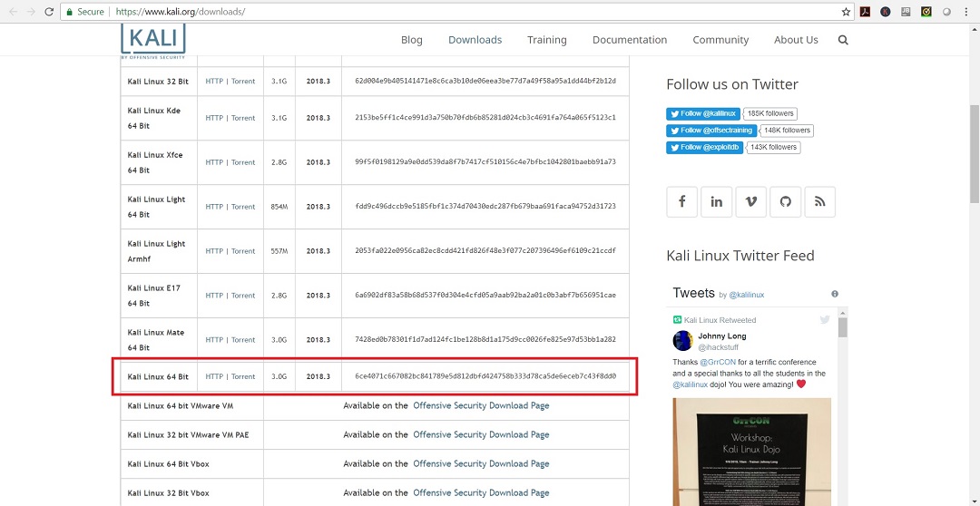Click the Twitter bird icon in feed
Image resolution: width=980 pixels, height=506 pixels.
pyautogui.click(x=825, y=320)
